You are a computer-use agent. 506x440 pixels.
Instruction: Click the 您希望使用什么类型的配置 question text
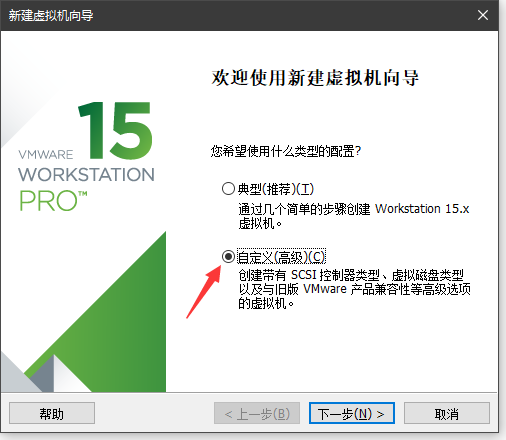tap(286, 151)
